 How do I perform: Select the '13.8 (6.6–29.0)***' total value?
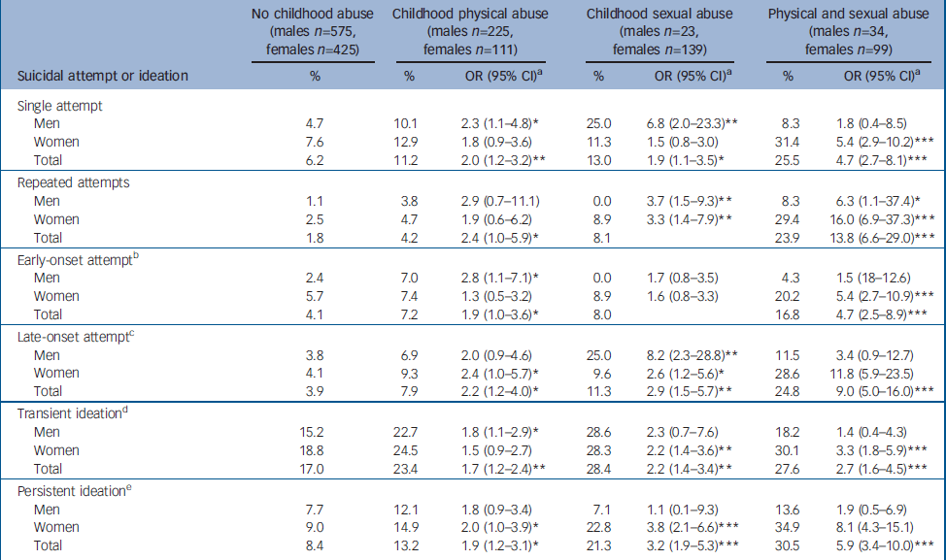pos(877,238)
